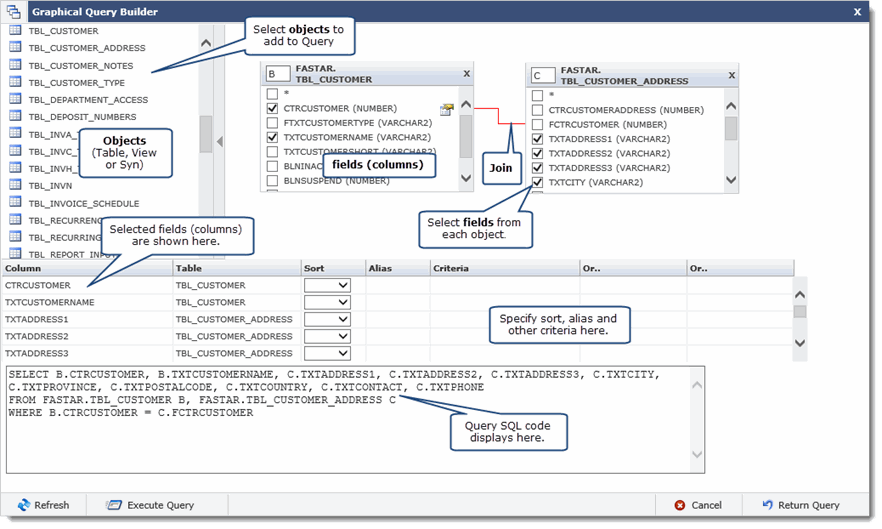
Task: Click scroll-down arrow in TBL_CUSTOMER field list
Action: click(466, 178)
